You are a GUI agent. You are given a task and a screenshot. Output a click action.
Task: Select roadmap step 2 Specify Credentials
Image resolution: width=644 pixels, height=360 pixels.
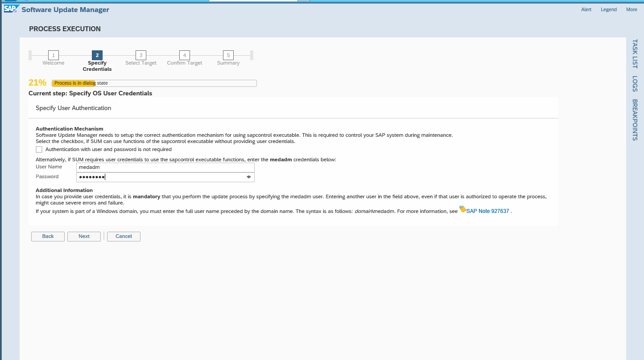(97, 55)
